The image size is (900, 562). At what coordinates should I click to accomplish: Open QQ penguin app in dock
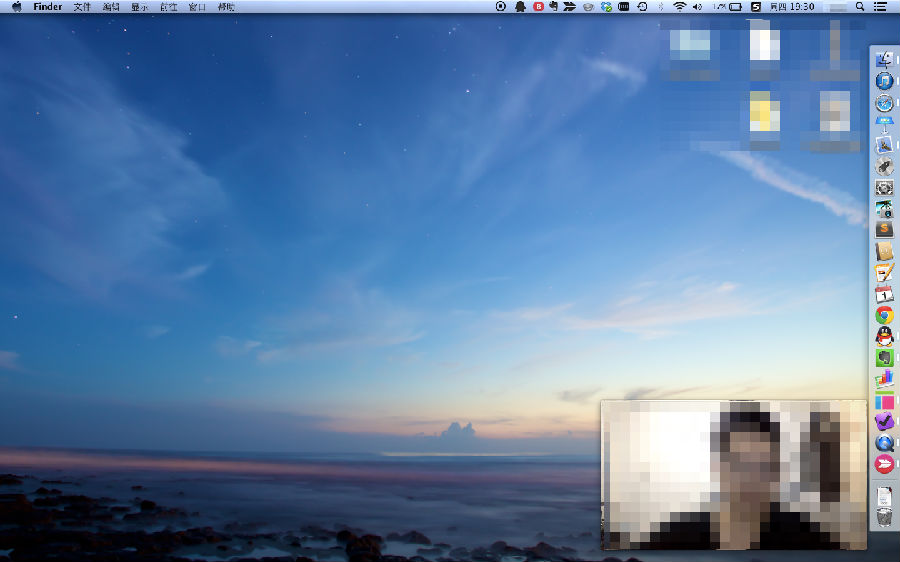884,336
